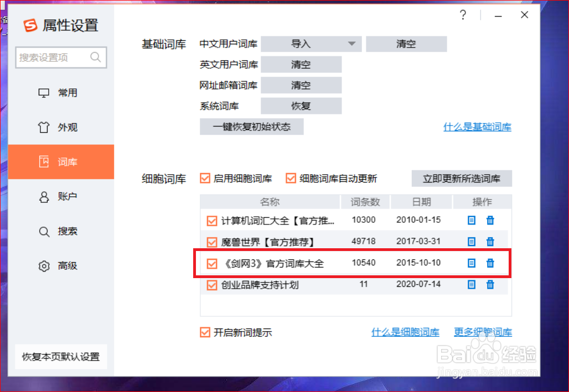
Task: Select the date 2017-03-31 cell
Action: 418,241
